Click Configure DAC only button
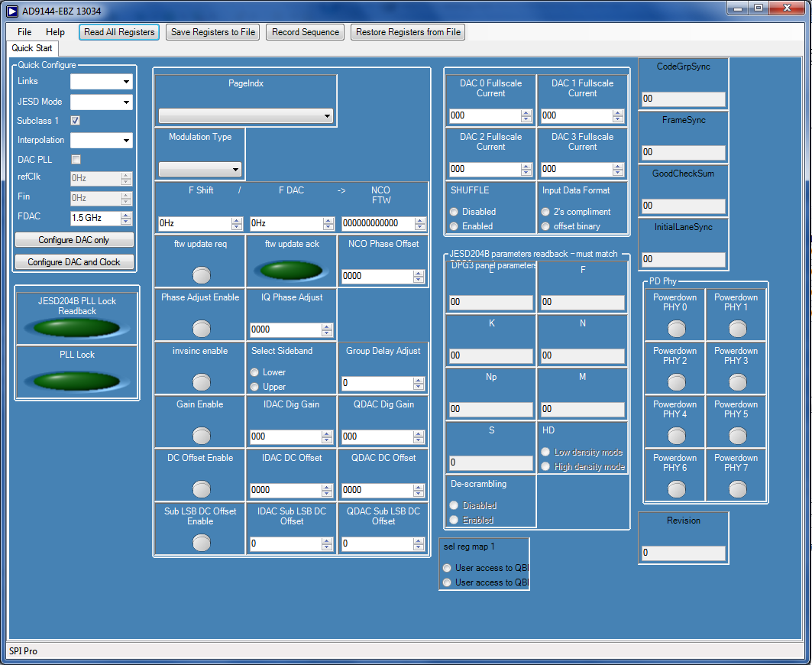 [x=74, y=240]
